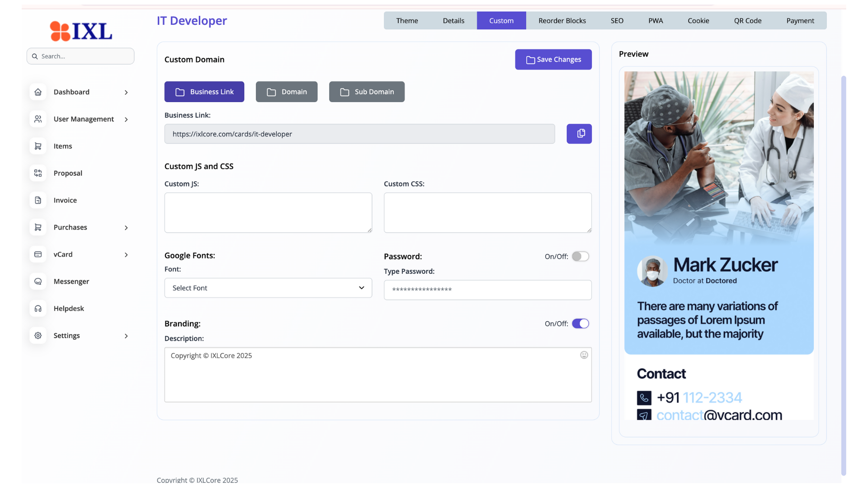
Task: Click the IT Developer page title
Action: pyautogui.click(x=192, y=21)
